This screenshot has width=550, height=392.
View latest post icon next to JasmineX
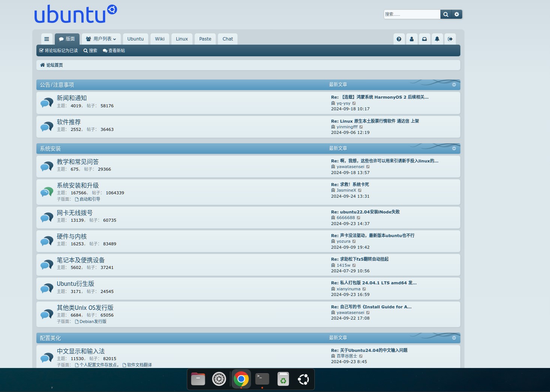pyautogui.click(x=359, y=190)
